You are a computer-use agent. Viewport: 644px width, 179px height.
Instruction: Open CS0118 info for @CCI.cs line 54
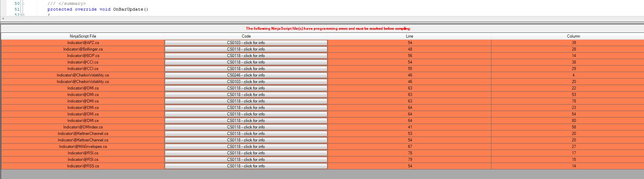(246, 62)
